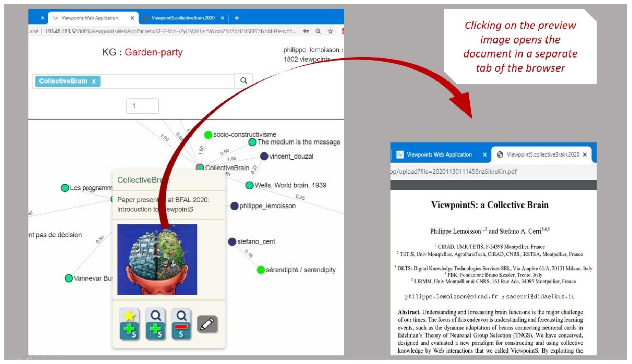Click inside the search input field
Image resolution: width=632 pixels, height=364 pixels.
[165, 81]
